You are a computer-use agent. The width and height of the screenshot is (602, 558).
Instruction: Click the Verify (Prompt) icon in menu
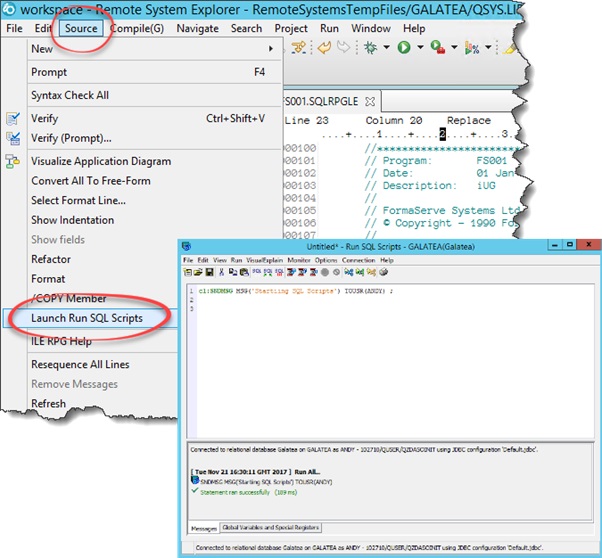pos(13,138)
